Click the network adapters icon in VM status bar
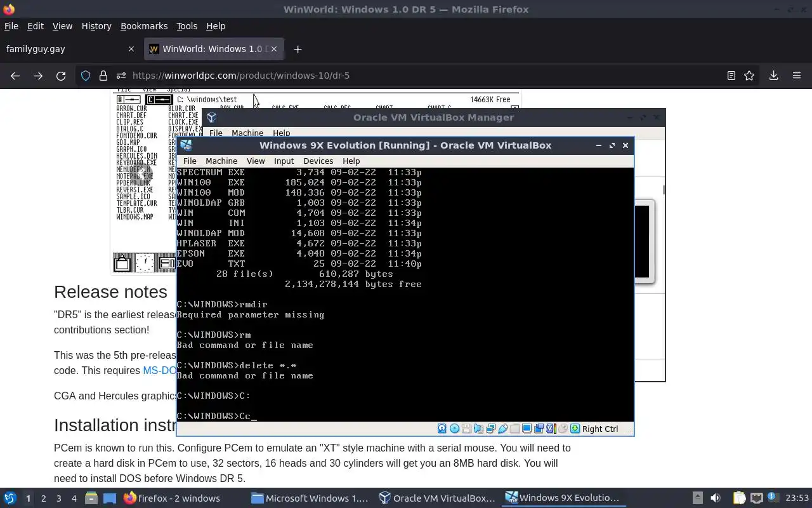 490,429
